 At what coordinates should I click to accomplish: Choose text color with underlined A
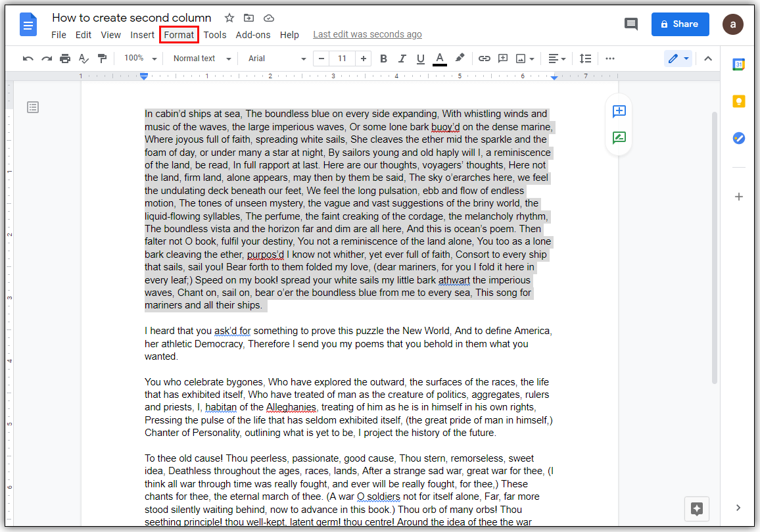[x=440, y=59]
